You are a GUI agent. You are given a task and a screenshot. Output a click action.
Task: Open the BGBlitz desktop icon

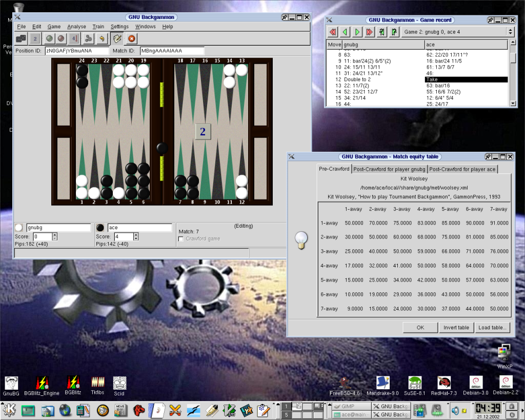point(73,386)
